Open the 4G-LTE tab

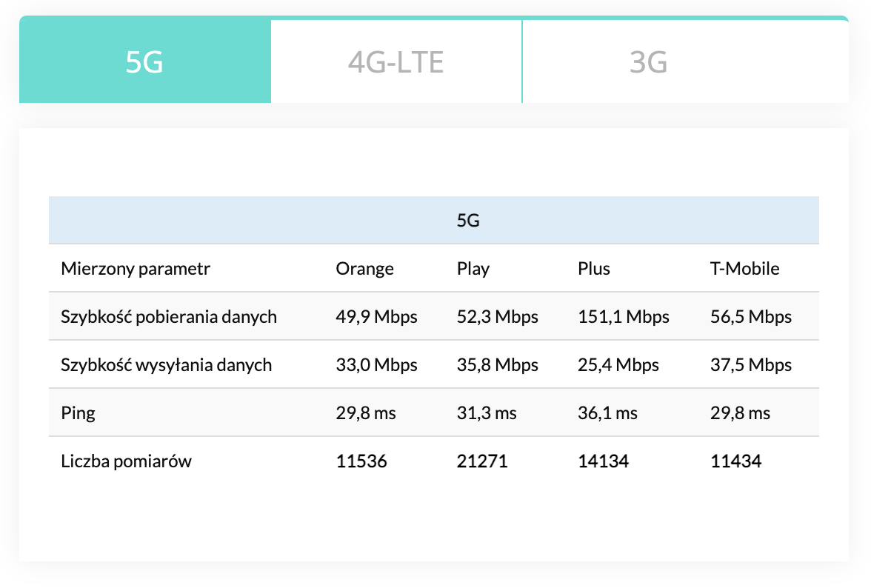pos(396,62)
